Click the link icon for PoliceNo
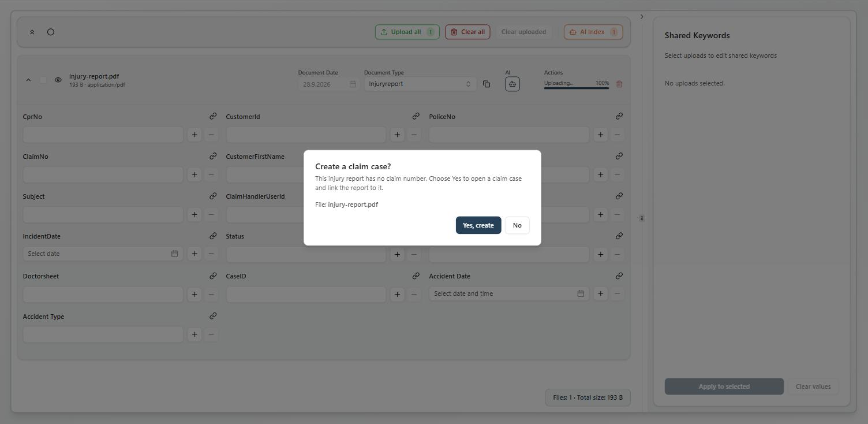This screenshot has width=868, height=424. 619,116
